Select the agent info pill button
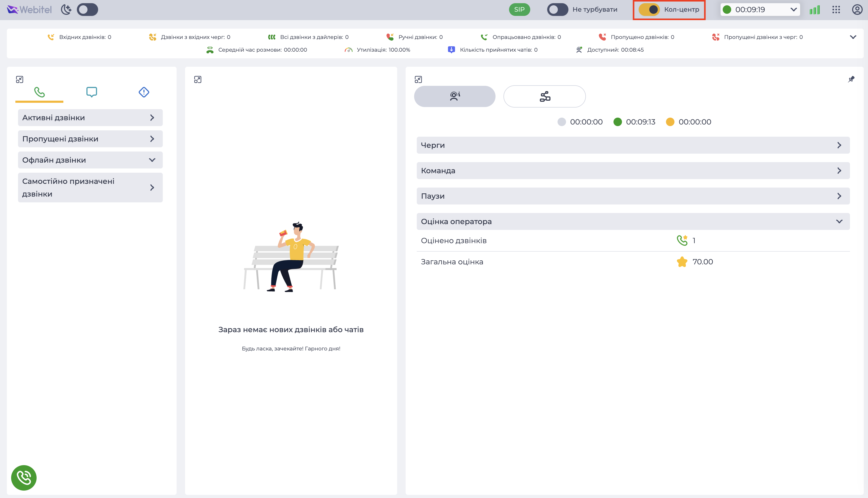This screenshot has height=498, width=868. pyautogui.click(x=454, y=96)
